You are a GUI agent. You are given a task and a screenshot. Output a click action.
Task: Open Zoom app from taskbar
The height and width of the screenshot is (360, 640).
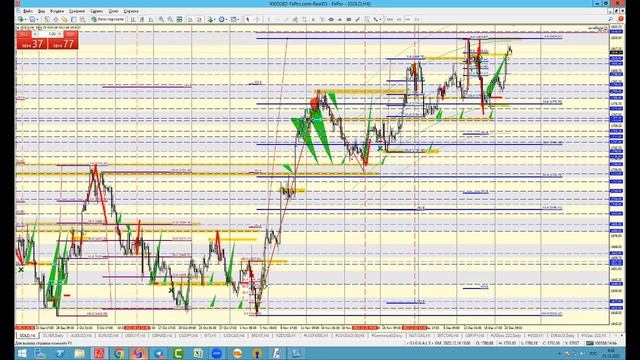[x=218, y=353]
